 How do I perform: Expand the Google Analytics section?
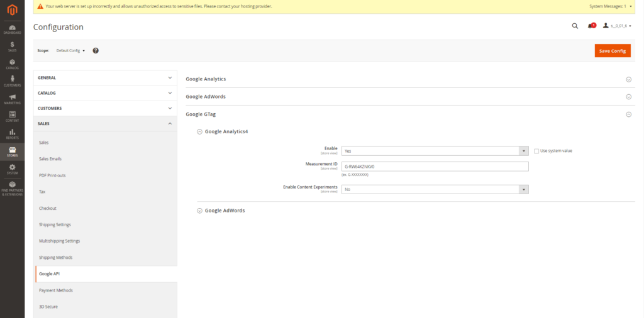410,79
